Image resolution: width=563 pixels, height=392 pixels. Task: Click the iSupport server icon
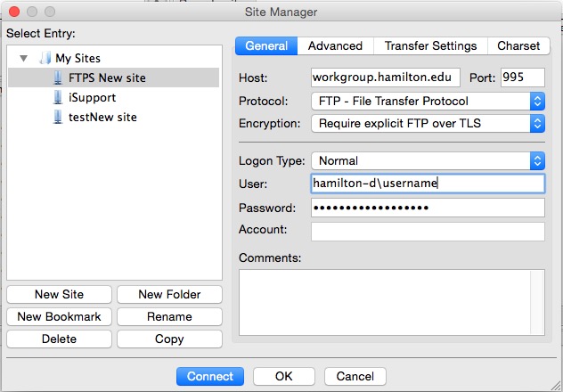[x=57, y=98]
